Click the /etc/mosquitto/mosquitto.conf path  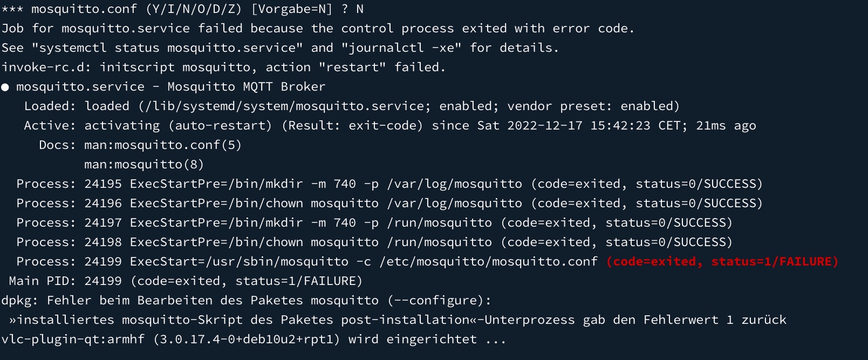tap(489, 262)
